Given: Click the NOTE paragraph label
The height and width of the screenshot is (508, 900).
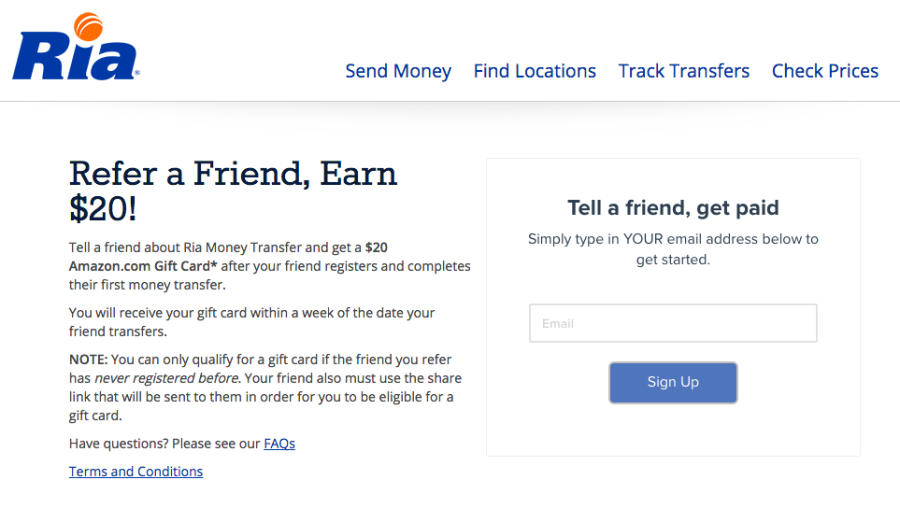Looking at the screenshot, I should [87, 359].
